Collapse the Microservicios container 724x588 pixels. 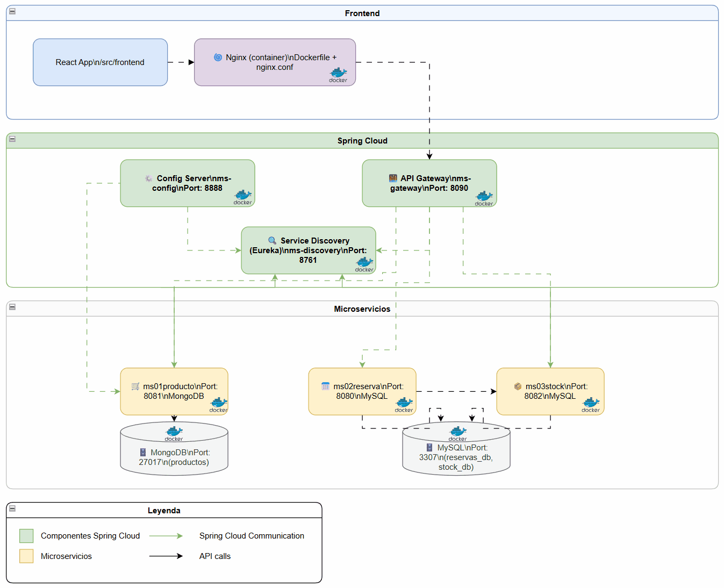(12, 307)
